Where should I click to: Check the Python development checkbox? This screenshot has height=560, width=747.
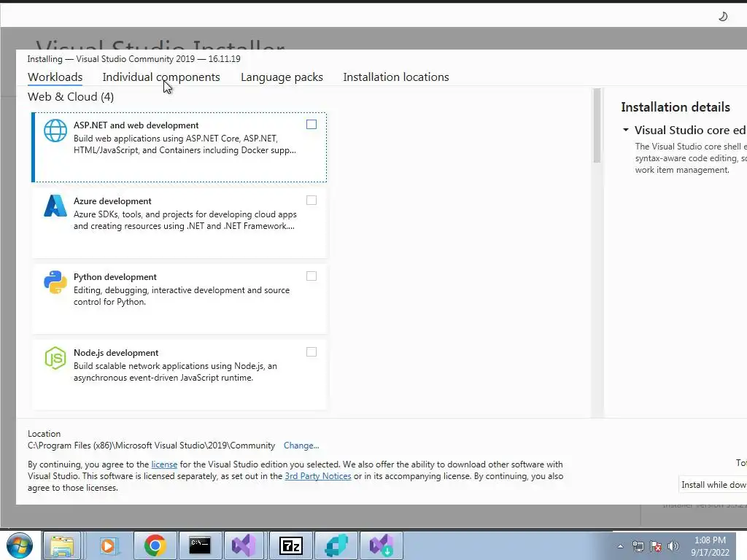coord(311,276)
